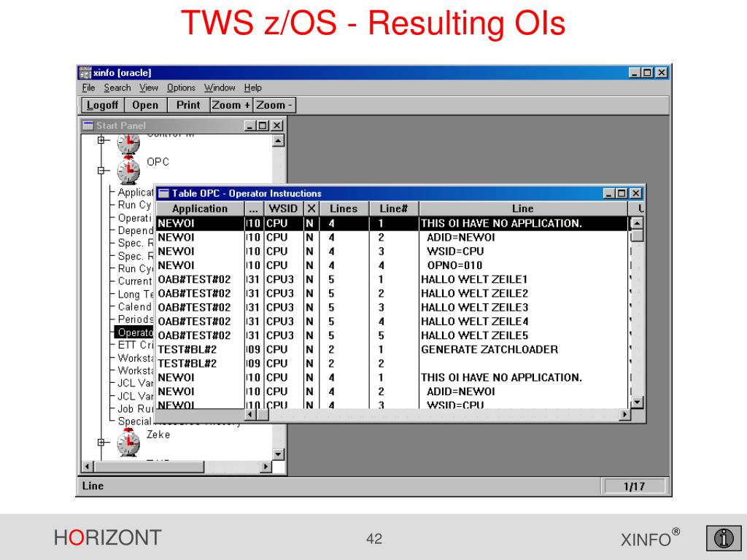
Task: Sort by the Application column header
Action: point(200,209)
